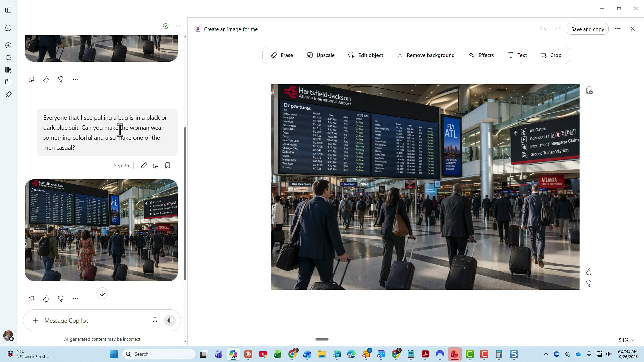Copy the bottom chat response
This screenshot has height=362, width=644.
pos(31,299)
